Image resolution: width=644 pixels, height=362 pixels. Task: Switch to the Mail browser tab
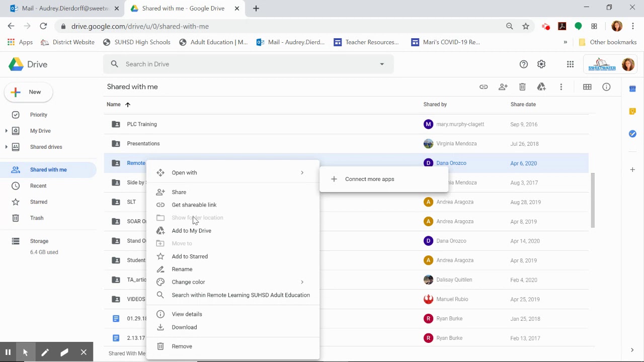coord(59,9)
